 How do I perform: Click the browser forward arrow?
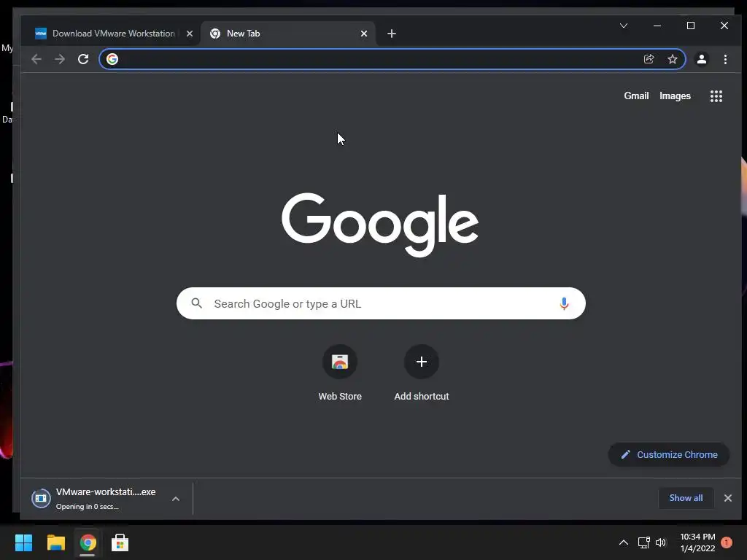tap(60, 59)
